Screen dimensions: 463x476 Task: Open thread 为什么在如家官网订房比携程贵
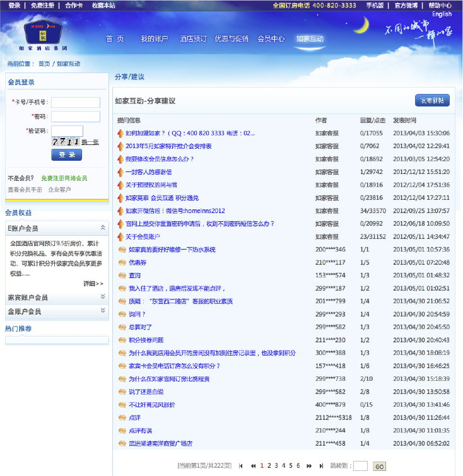tap(169, 379)
